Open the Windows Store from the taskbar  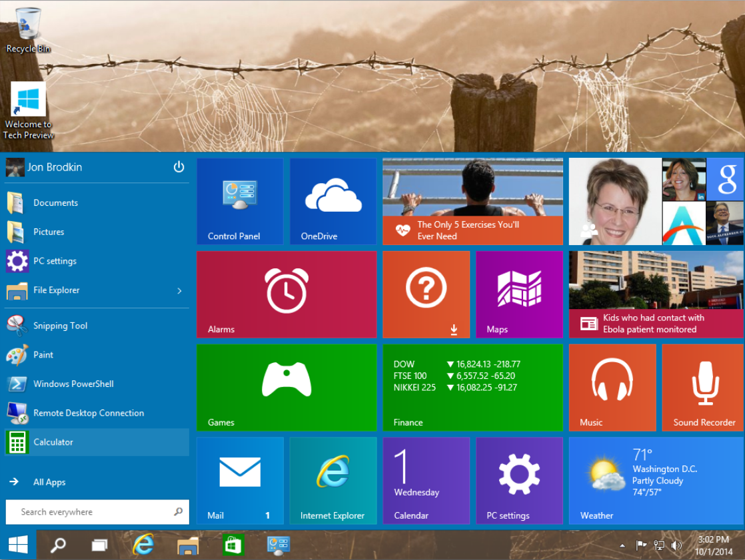[232, 545]
